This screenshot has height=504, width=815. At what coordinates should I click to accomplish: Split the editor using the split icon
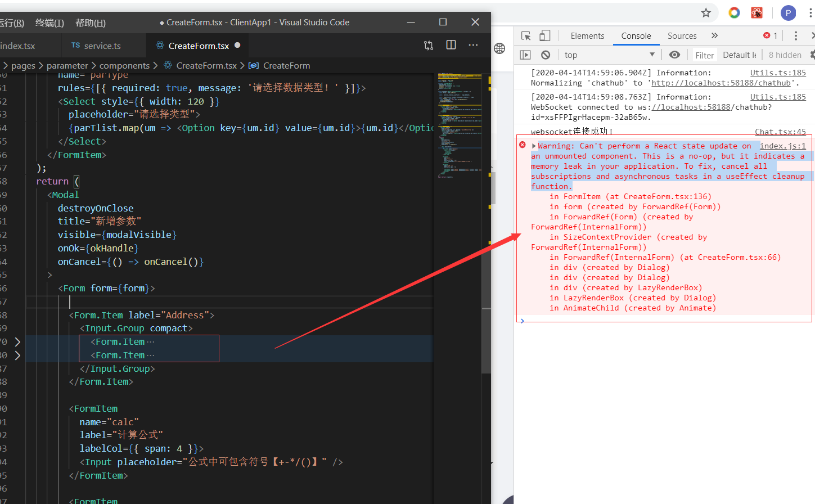[451, 45]
